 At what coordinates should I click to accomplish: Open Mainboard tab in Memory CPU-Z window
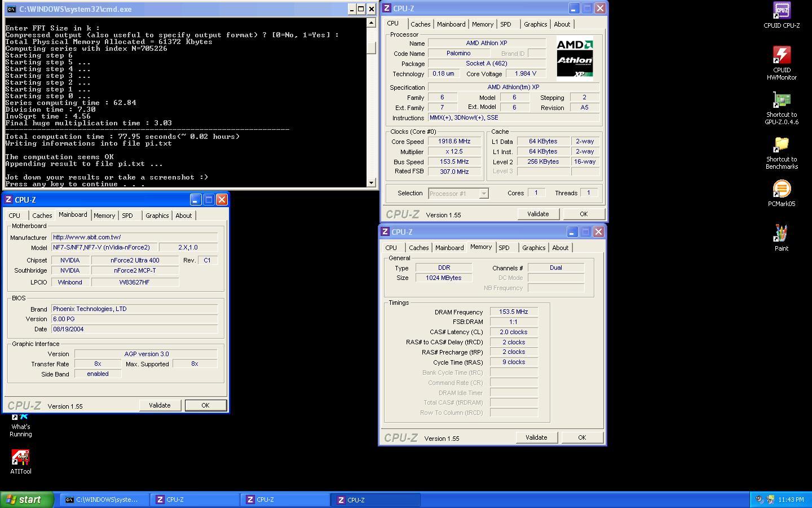tap(449, 248)
